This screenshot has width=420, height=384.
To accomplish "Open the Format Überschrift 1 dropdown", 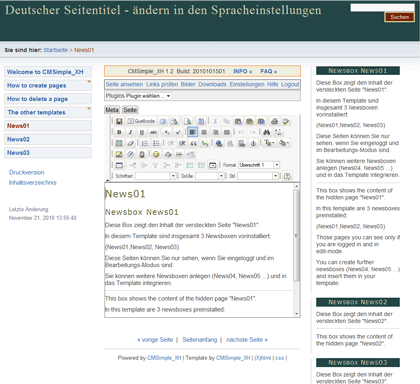I will coord(259,165).
